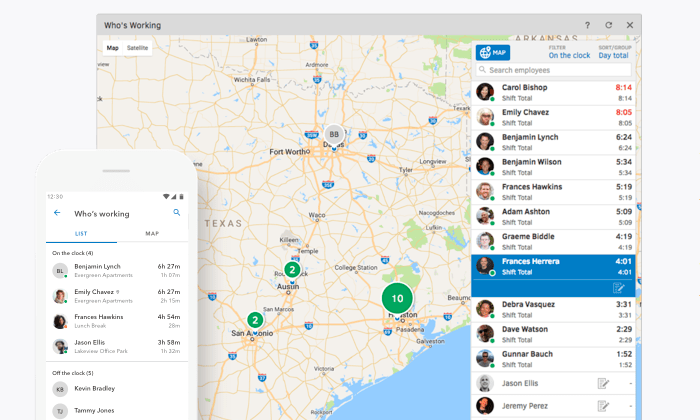Tap the search icon in the phone app
700x420 pixels.
click(x=177, y=212)
